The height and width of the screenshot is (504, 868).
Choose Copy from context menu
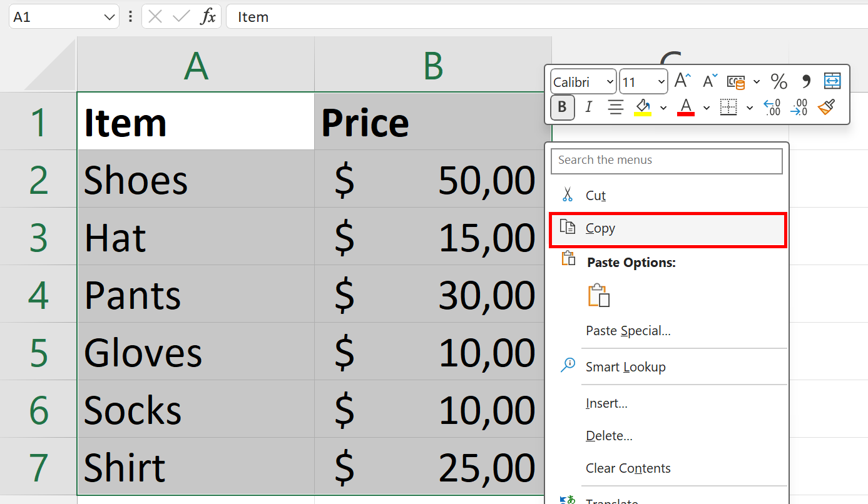pyautogui.click(x=666, y=229)
